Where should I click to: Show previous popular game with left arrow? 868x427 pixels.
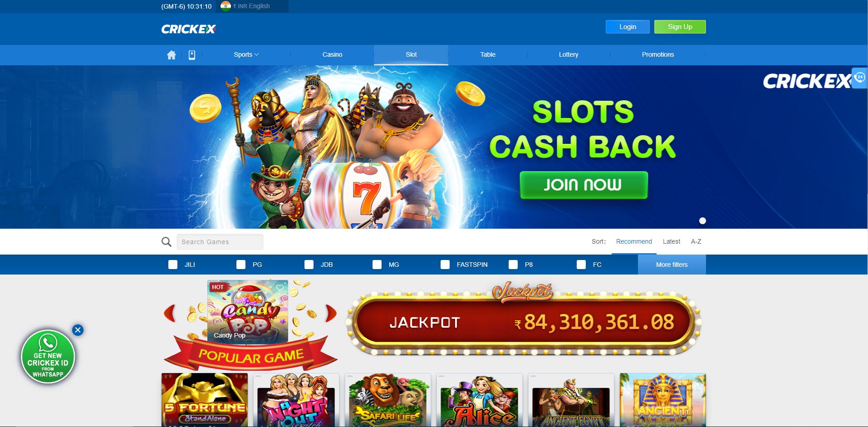(170, 314)
